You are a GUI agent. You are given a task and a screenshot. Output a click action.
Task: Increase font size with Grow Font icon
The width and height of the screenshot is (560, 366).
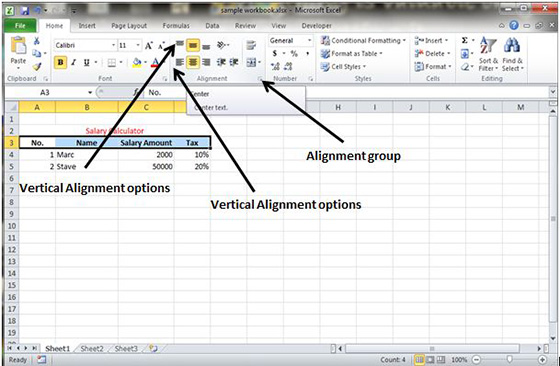pos(149,45)
